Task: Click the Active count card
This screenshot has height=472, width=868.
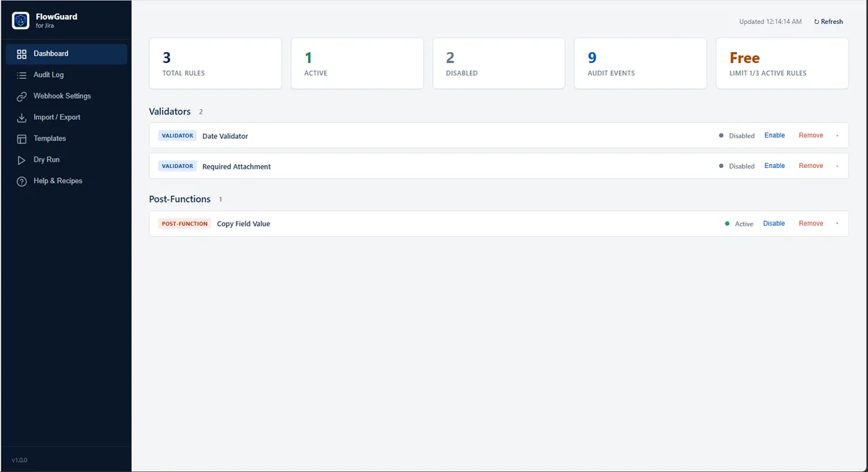Action: (357, 64)
